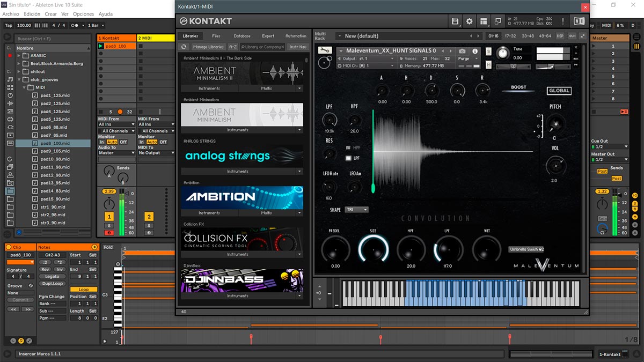
Task: Adjust the instrument Tune knob
Action: pos(503,53)
